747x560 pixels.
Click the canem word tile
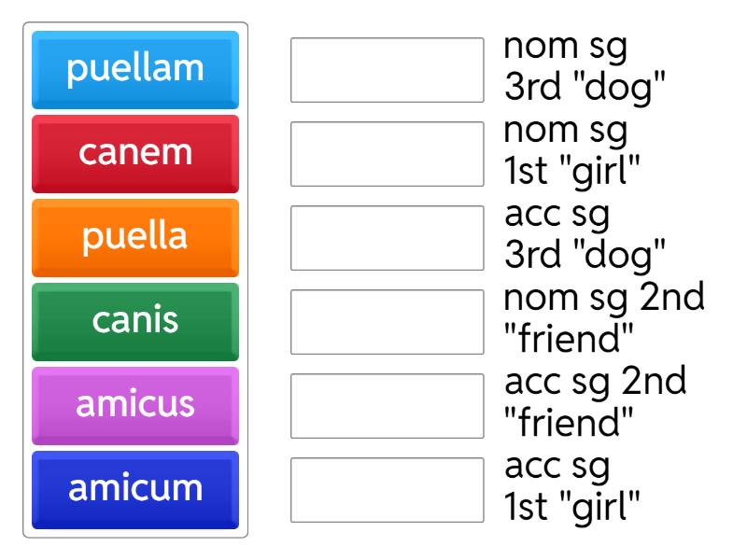135,154
